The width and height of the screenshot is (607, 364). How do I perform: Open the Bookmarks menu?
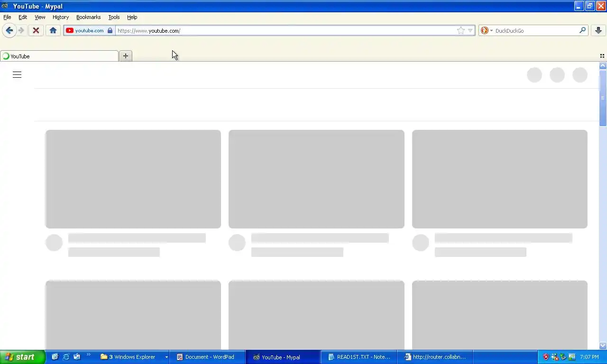pyautogui.click(x=88, y=17)
